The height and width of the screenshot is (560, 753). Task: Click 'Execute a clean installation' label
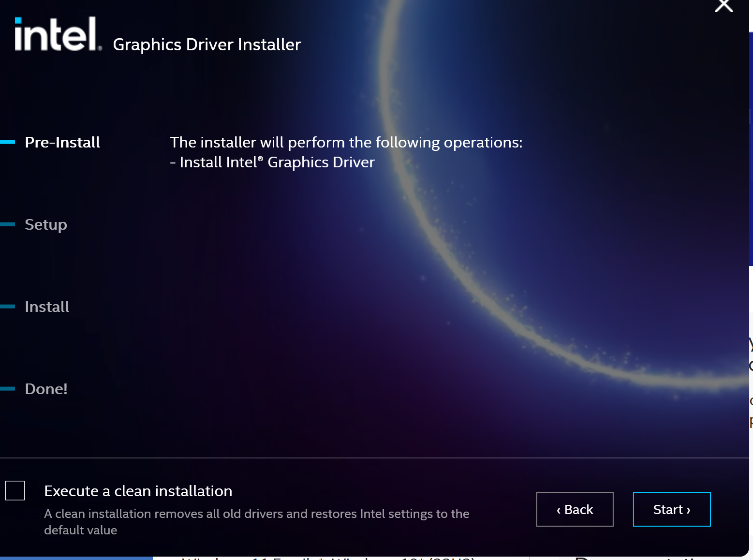pos(138,491)
